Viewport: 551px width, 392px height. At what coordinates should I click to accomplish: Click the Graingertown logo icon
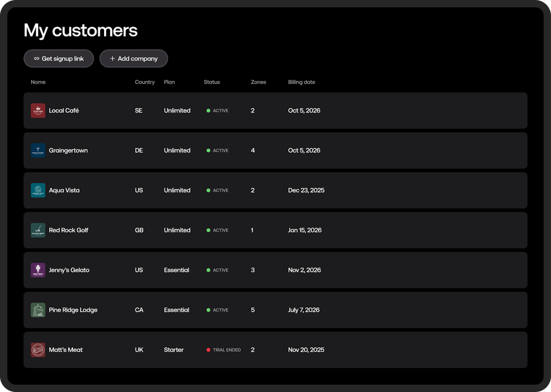pos(38,150)
